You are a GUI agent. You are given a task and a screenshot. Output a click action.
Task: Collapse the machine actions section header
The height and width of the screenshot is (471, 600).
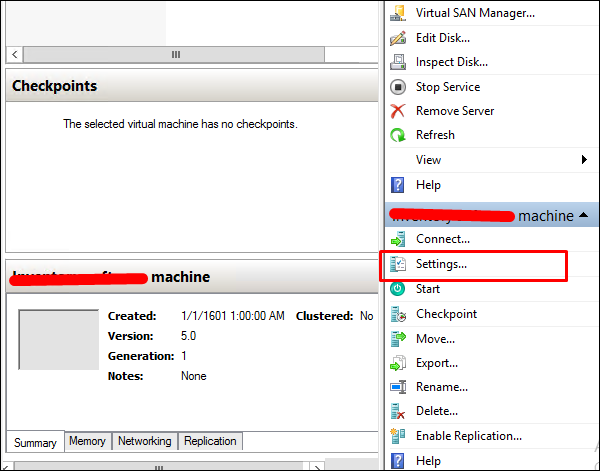point(583,216)
